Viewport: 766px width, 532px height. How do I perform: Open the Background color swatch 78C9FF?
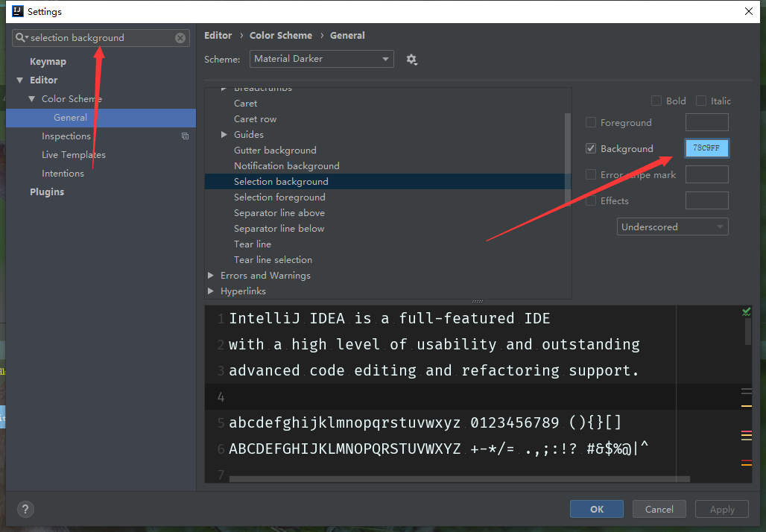click(707, 148)
